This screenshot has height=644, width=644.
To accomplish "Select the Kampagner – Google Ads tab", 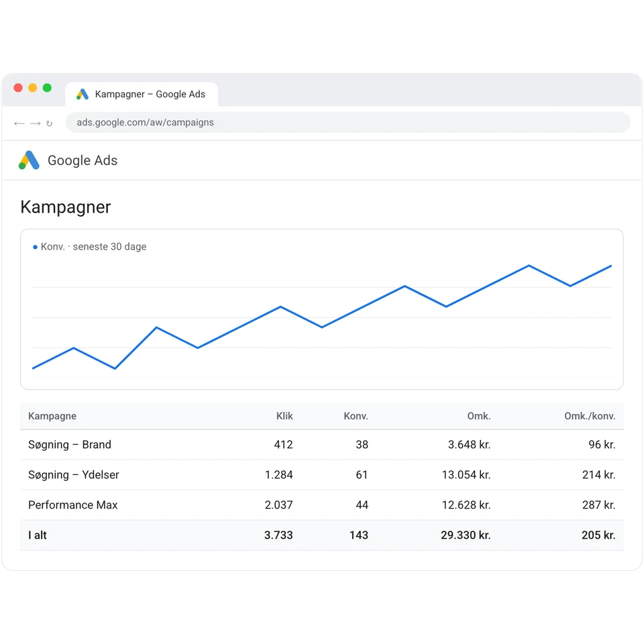I will [142, 94].
